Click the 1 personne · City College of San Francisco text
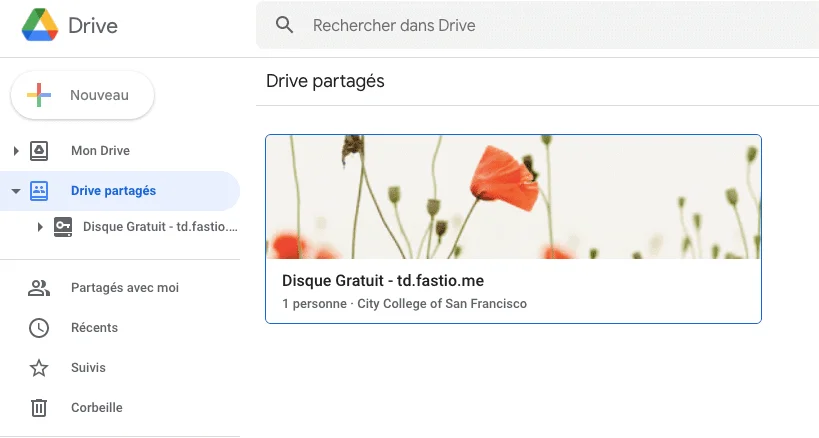 click(x=404, y=304)
